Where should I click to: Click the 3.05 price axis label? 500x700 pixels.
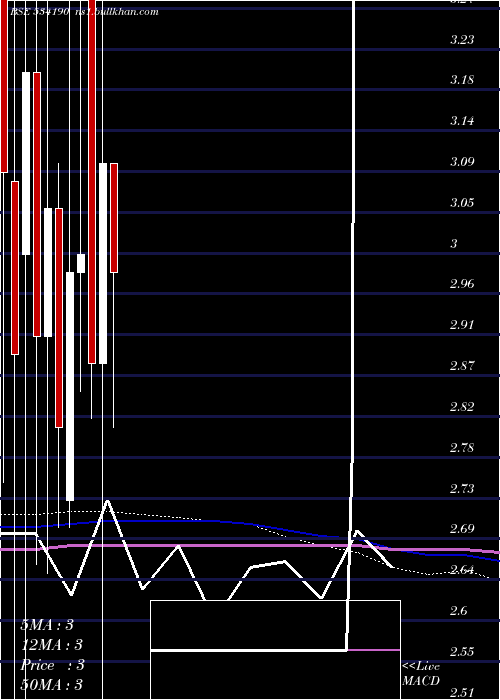(462, 203)
